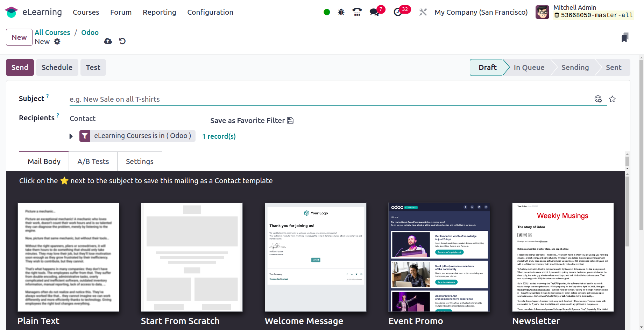644x330 pixels.
Task: Choose the Newsletter template thumbnail
Action: (563, 257)
